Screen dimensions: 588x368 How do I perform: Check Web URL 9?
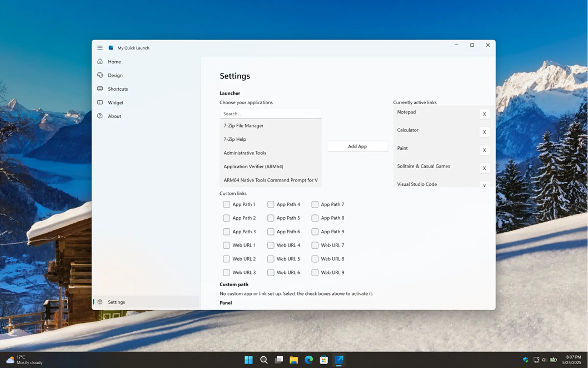pos(315,273)
